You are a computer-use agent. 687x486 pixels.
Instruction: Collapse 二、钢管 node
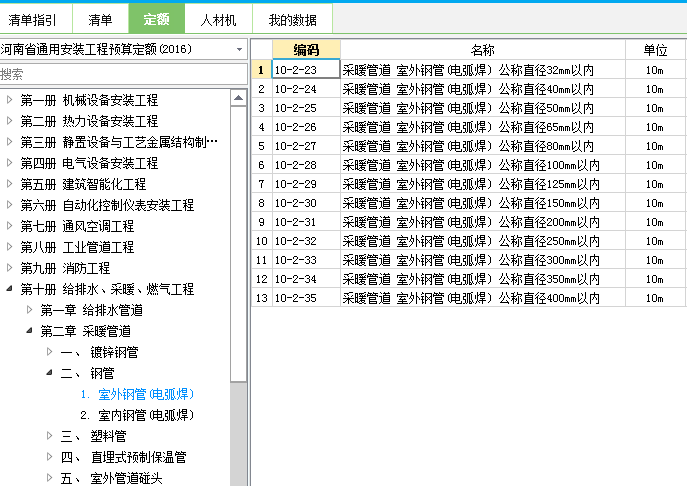(50, 372)
